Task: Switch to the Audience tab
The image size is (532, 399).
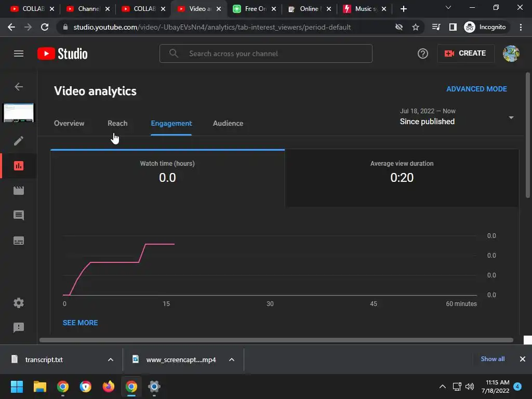Action: point(228,124)
